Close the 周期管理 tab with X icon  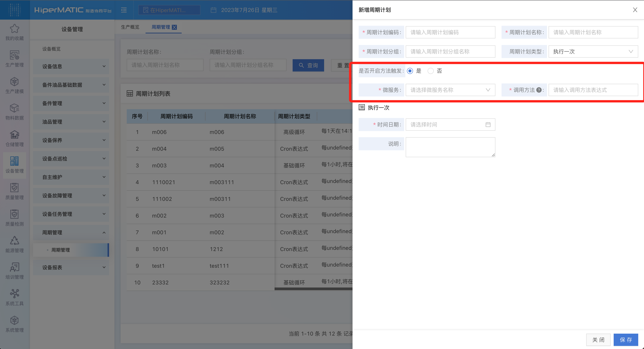click(x=175, y=27)
